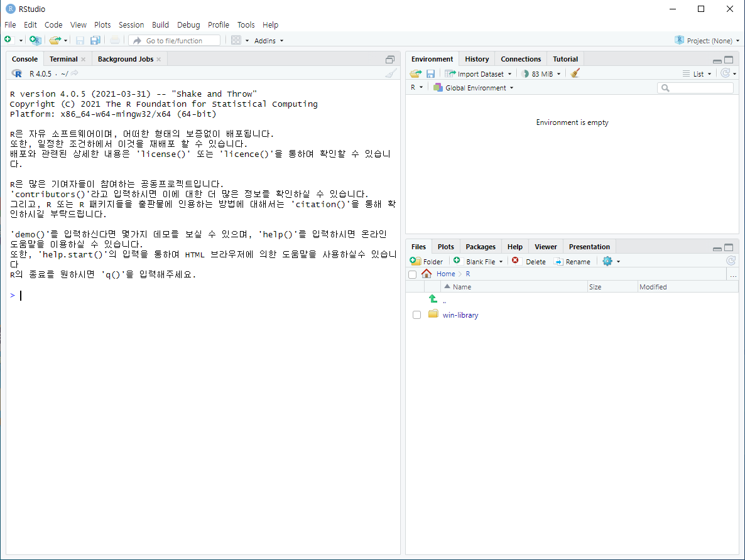Save workspace icon in Environment pane
The width and height of the screenshot is (745, 560).
pos(430,73)
